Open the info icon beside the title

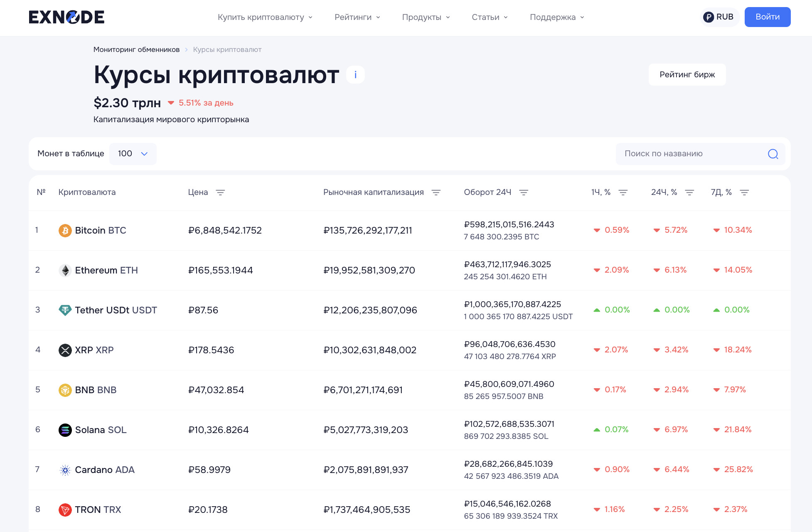tap(355, 75)
